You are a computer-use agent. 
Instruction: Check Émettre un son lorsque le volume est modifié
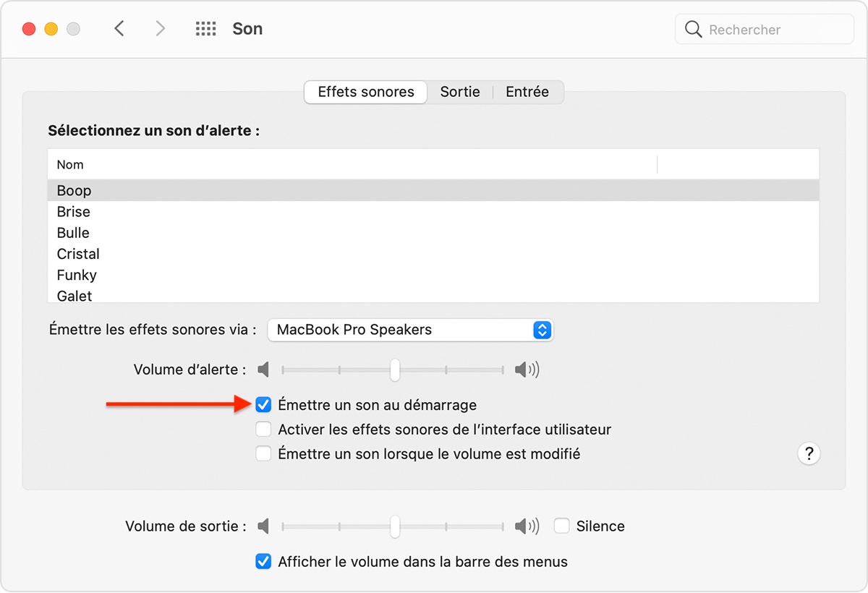pyautogui.click(x=264, y=454)
